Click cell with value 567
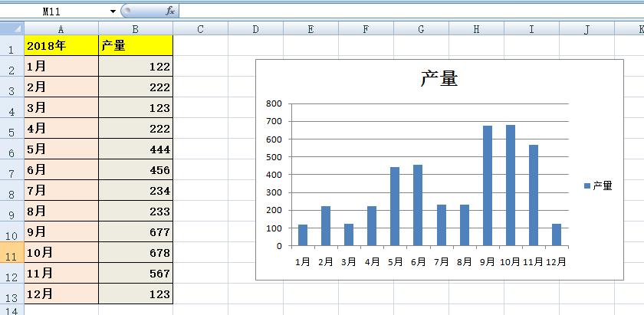This screenshot has width=644, height=315. click(x=136, y=273)
